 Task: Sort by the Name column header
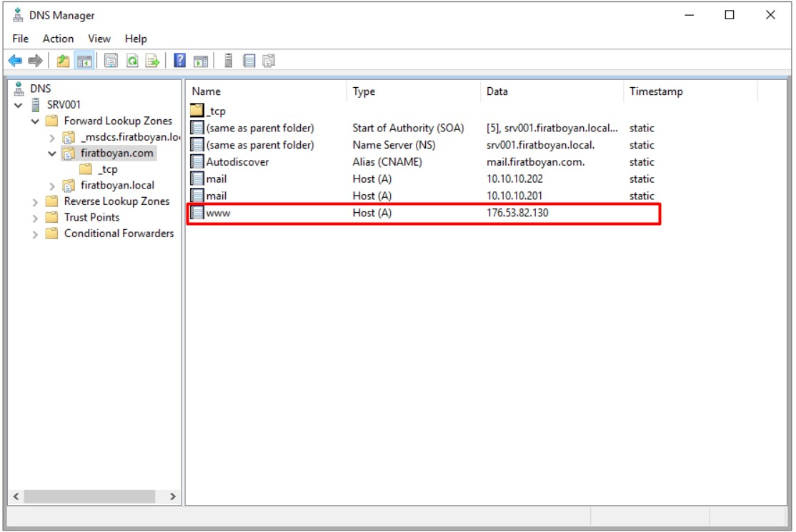point(267,91)
